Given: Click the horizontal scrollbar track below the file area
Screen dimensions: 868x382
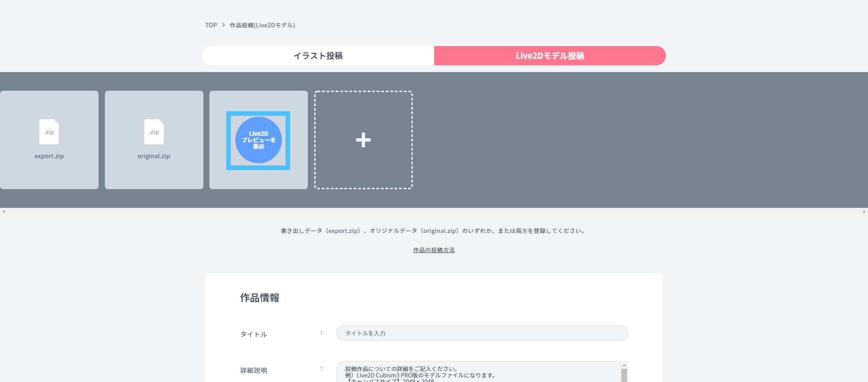Looking at the screenshot, I should (433, 212).
